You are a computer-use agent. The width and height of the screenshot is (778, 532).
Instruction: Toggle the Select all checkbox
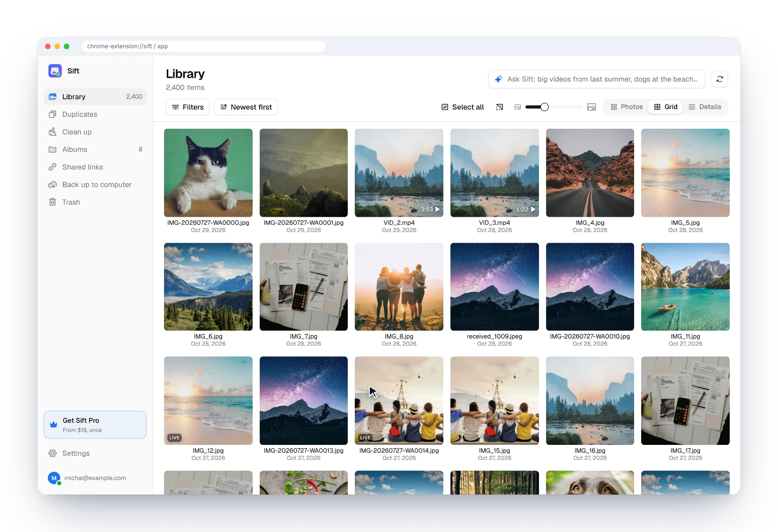(x=445, y=107)
